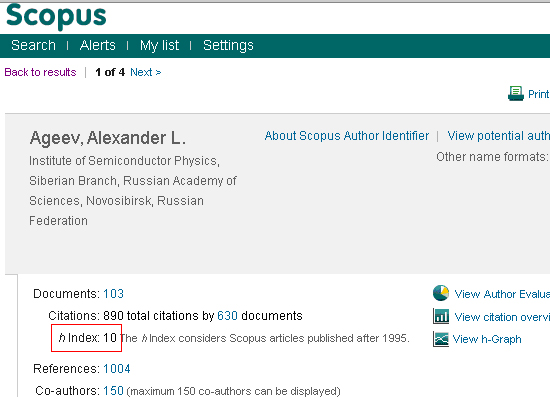The height and width of the screenshot is (397, 550).
Task: Select the '1 of 4' result counter
Action: click(110, 72)
